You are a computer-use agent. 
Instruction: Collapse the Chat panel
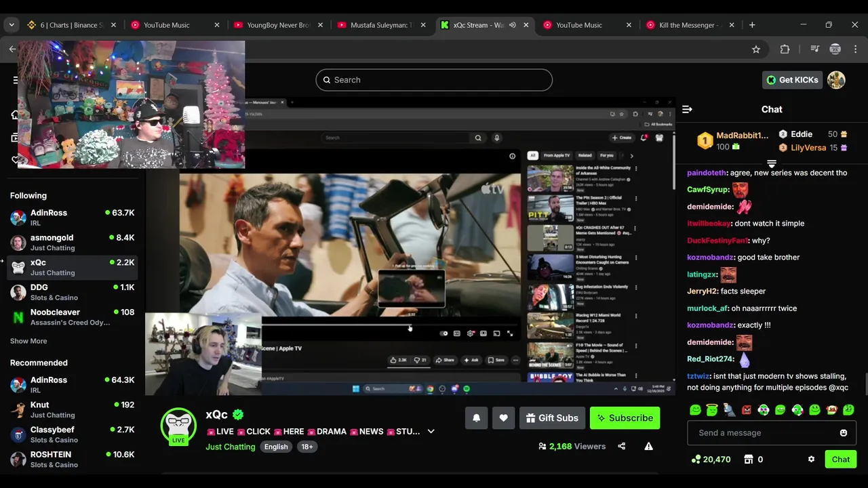click(x=687, y=109)
